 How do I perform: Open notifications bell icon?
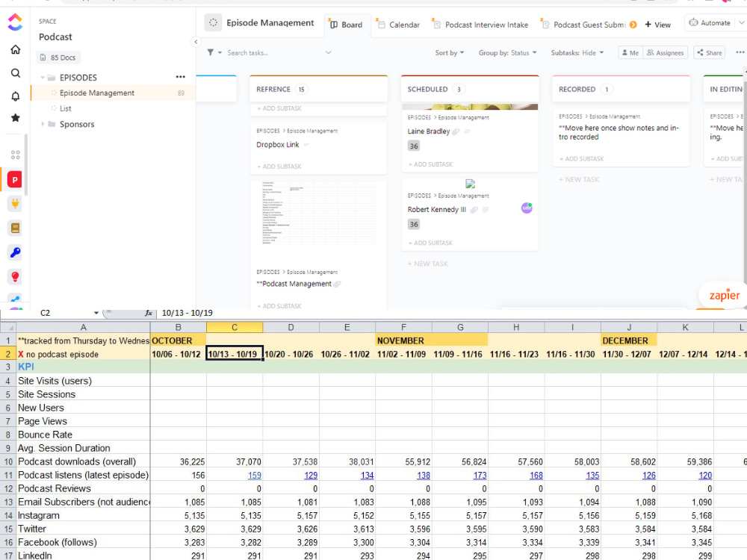[15, 96]
